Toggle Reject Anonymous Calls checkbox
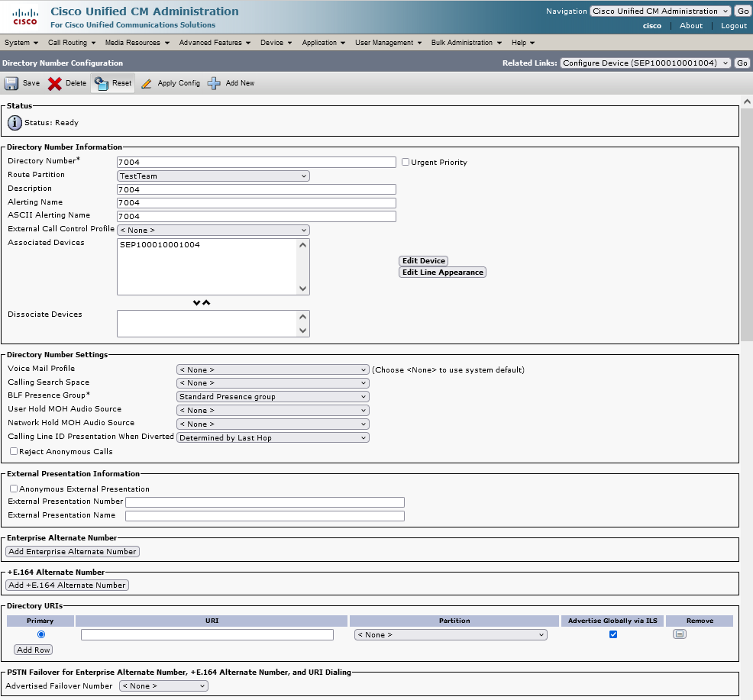The height and width of the screenshot is (700, 753). tap(14, 451)
